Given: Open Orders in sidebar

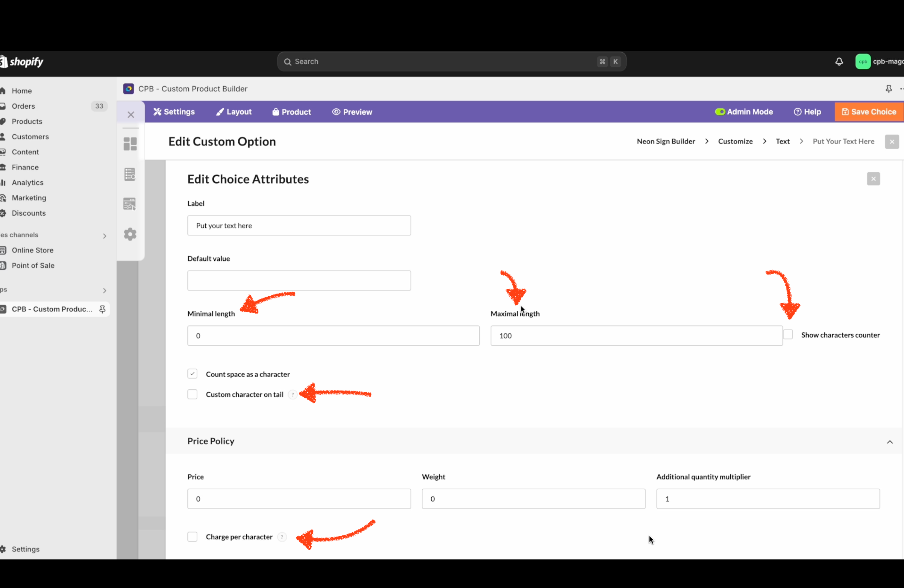Looking at the screenshot, I should (23, 106).
